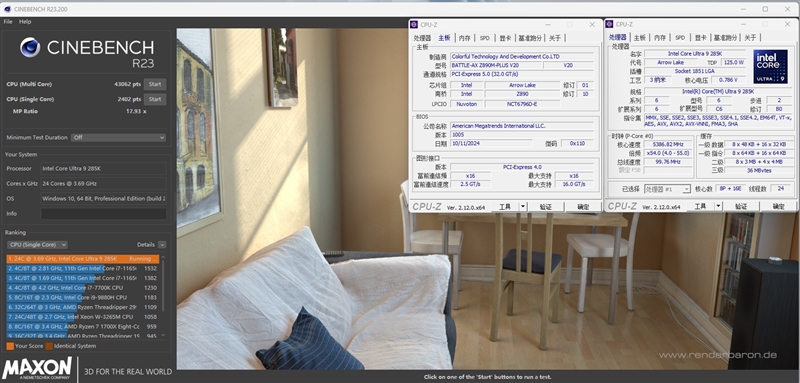Click the Socket 1851 LGA field
Image resolution: width=800 pixels, height=383 pixels.
(694, 71)
